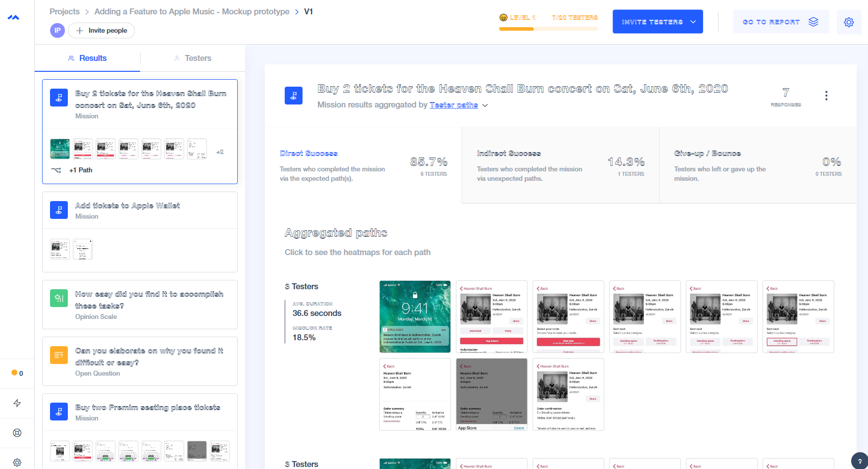
Task: Click the help question mark bubble
Action: [x=860, y=461]
